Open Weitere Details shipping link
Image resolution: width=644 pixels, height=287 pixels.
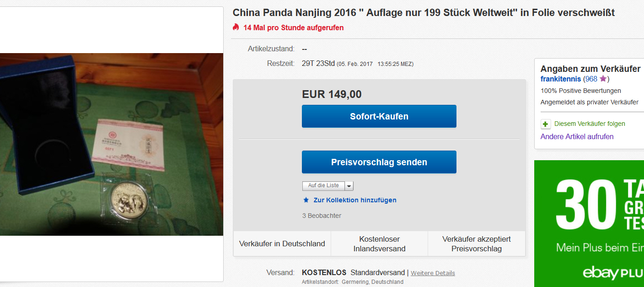click(x=433, y=273)
